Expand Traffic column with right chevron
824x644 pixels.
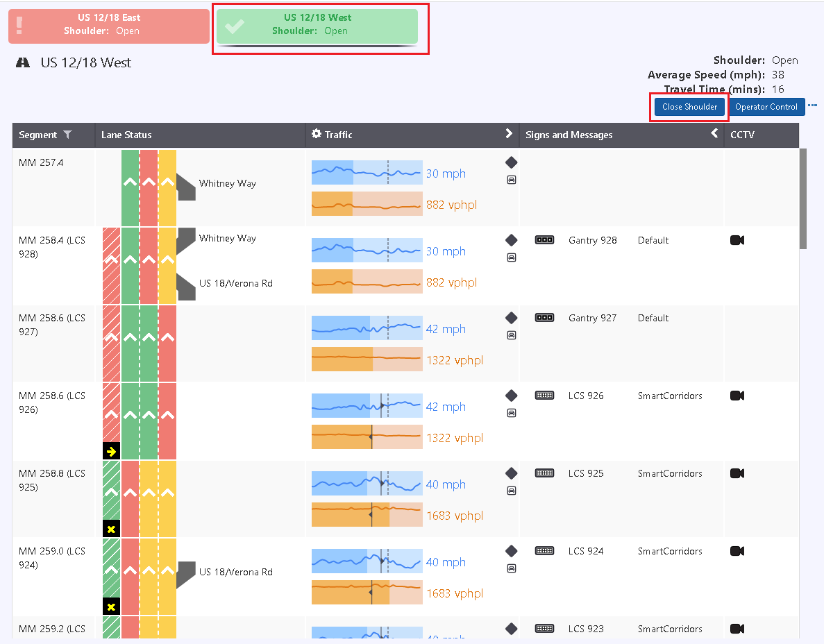tap(509, 133)
